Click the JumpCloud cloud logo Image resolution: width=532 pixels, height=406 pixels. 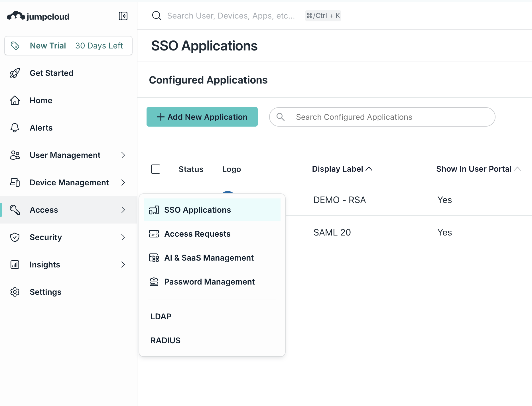coord(15,16)
